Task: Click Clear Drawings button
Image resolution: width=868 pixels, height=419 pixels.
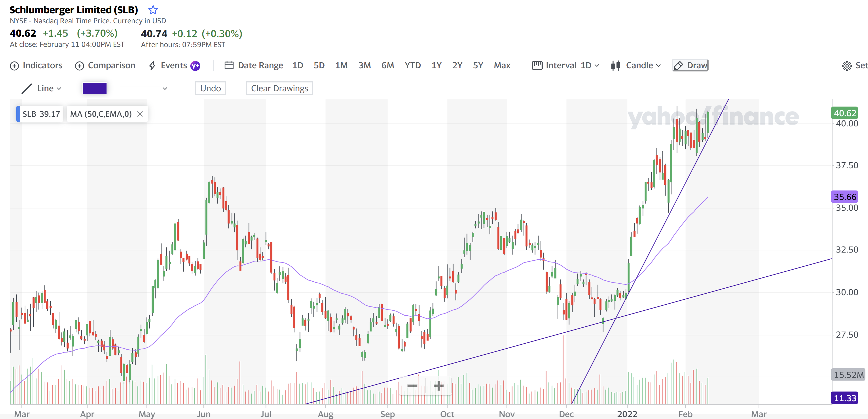Action: point(279,88)
